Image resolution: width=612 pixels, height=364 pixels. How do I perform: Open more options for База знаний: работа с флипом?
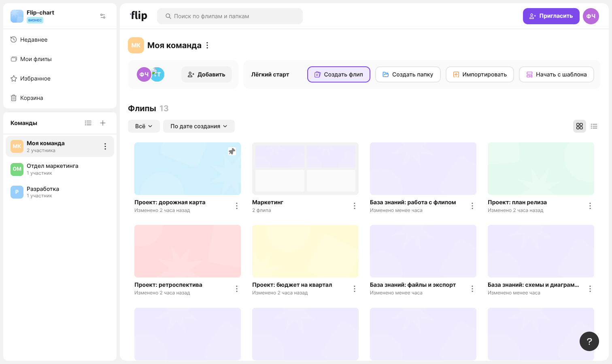[472, 206]
